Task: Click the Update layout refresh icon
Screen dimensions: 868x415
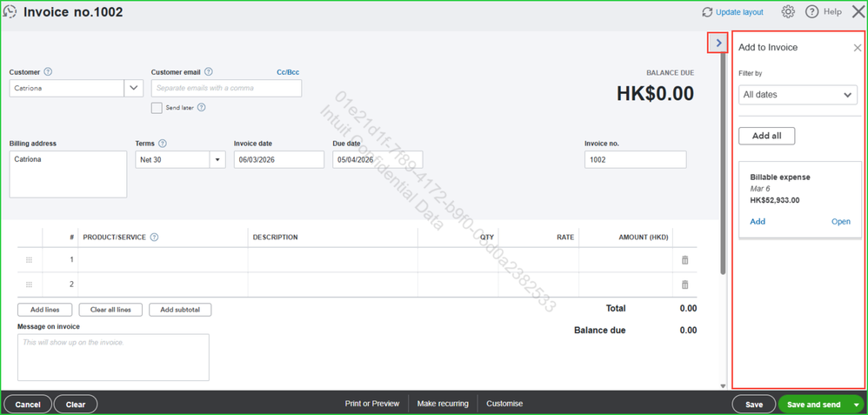Action: point(707,11)
